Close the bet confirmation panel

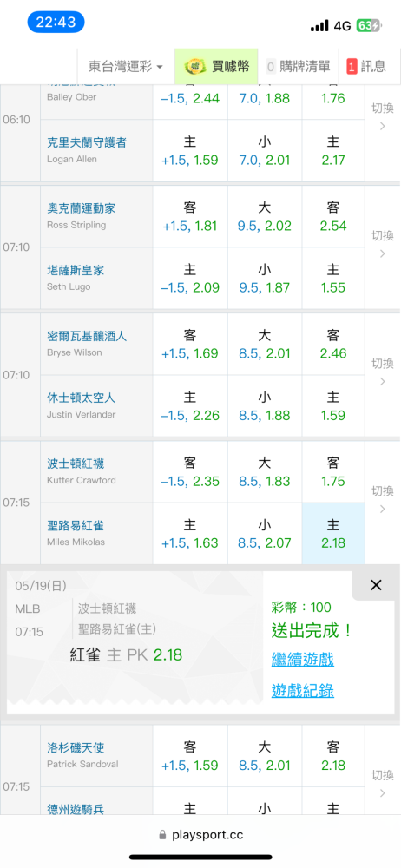tap(376, 585)
